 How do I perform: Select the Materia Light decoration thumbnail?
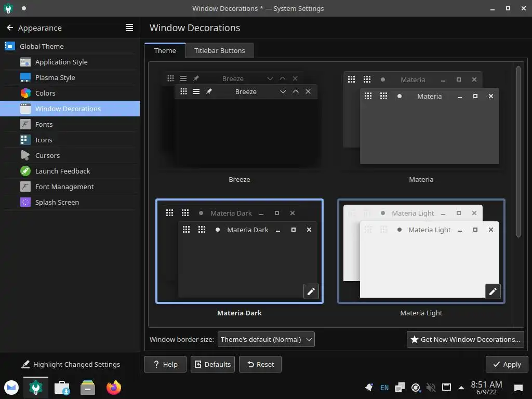(421, 251)
